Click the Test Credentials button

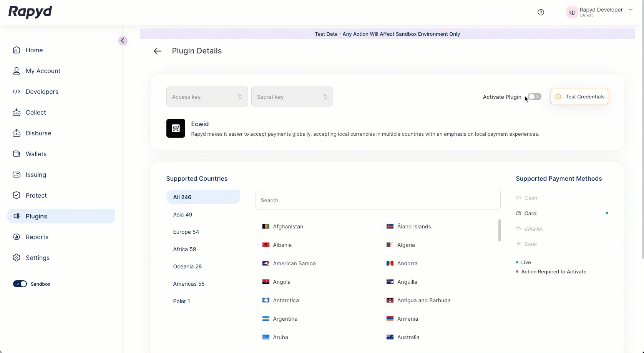pos(579,97)
